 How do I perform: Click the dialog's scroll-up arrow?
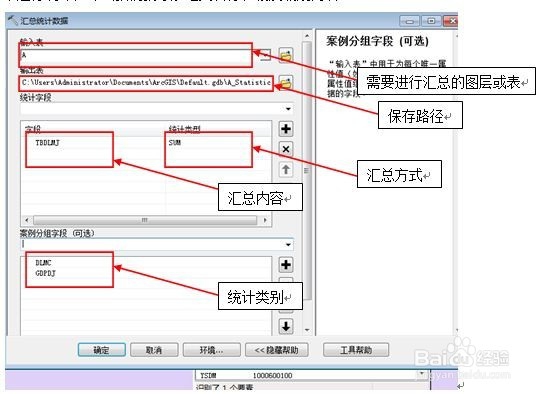[307, 35]
